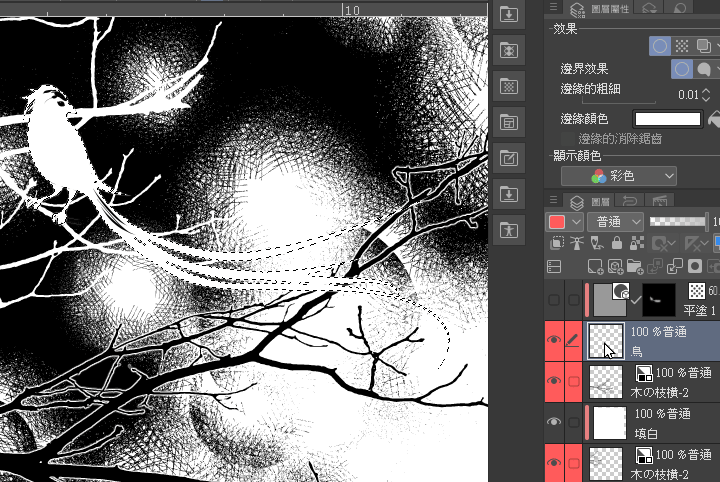The width and height of the screenshot is (720, 482).
Task: Switch to the 圖層 tab
Action: click(590, 201)
